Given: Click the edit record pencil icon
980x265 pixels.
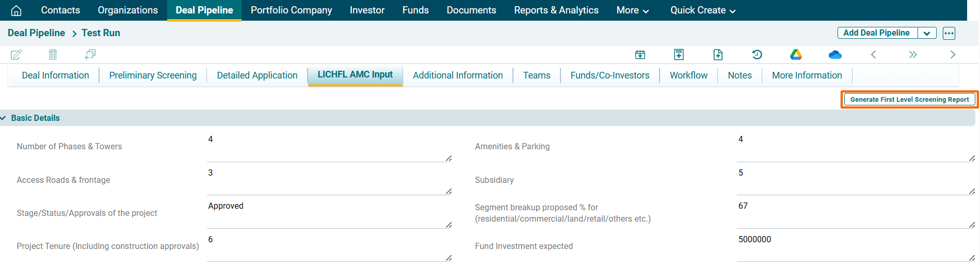Looking at the screenshot, I should click(16, 54).
